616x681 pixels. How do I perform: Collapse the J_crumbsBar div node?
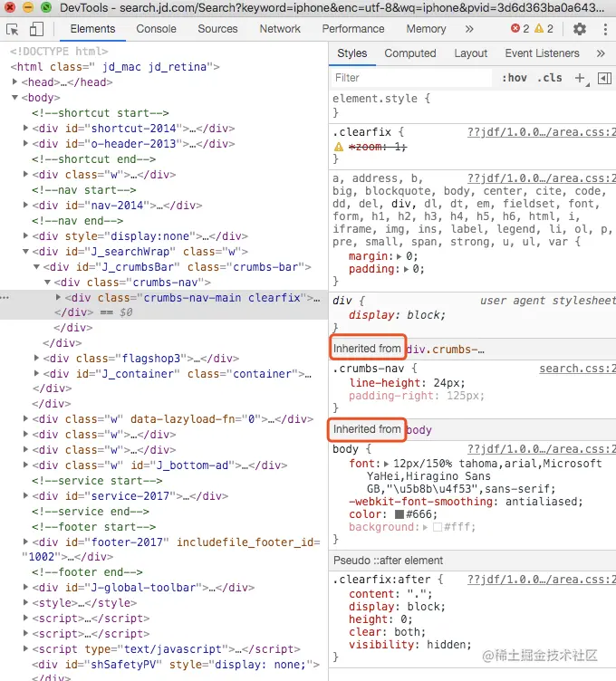point(36,266)
